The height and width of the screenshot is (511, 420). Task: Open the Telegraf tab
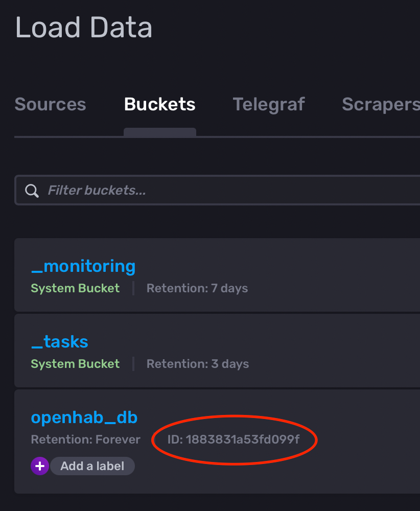point(269,104)
